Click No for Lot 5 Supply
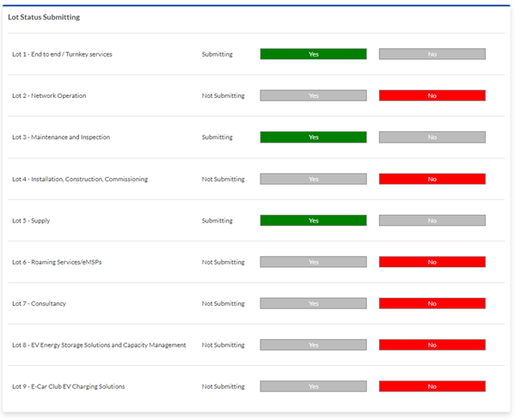515x420 pixels. coord(432,221)
